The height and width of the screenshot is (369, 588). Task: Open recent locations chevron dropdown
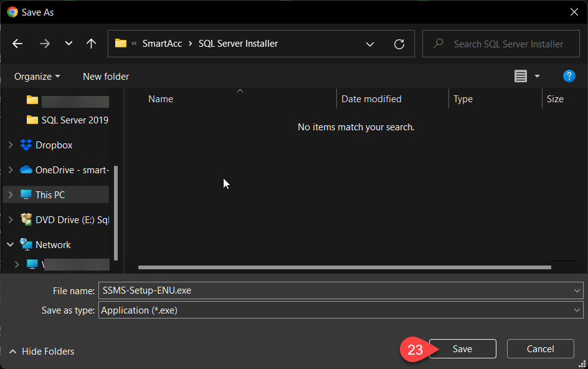click(69, 43)
